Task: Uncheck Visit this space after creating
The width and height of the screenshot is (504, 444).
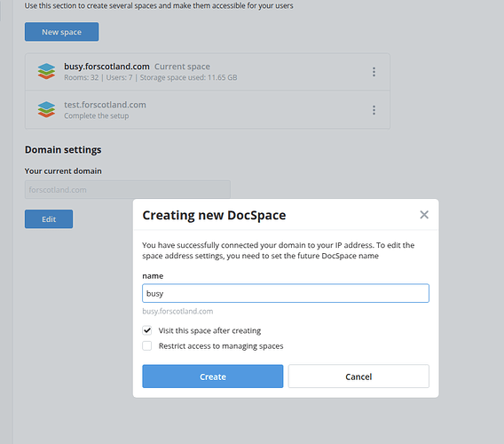Action: 147,330
